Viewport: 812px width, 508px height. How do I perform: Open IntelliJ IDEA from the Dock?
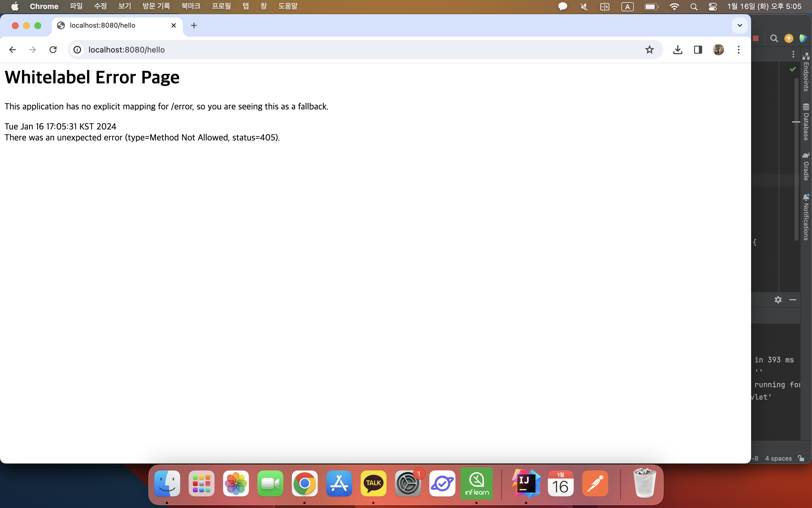(526, 483)
